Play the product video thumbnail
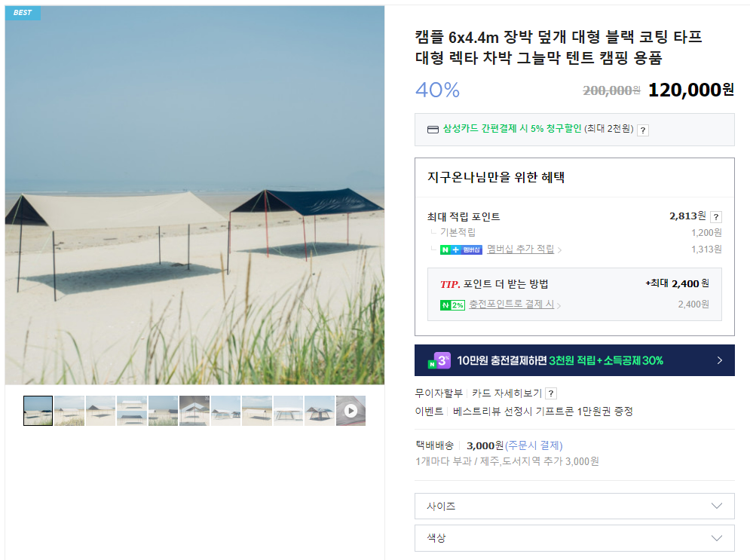 pos(351,411)
